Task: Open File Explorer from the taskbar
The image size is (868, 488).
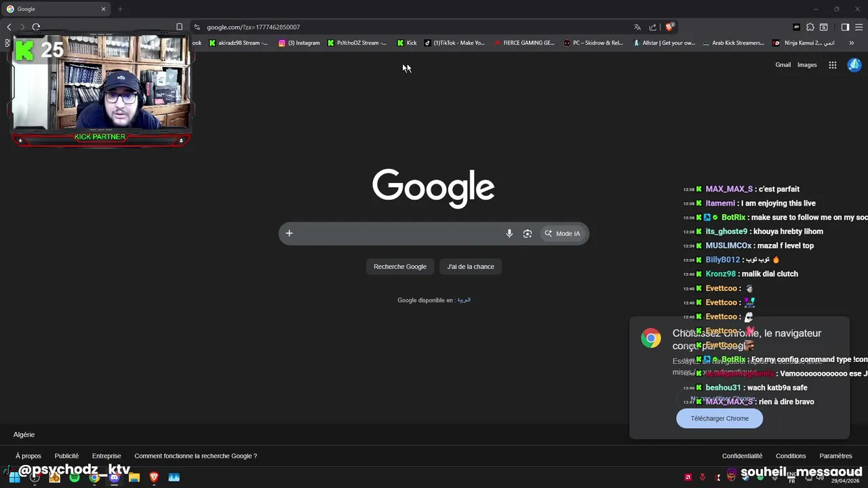Action: pos(134,477)
